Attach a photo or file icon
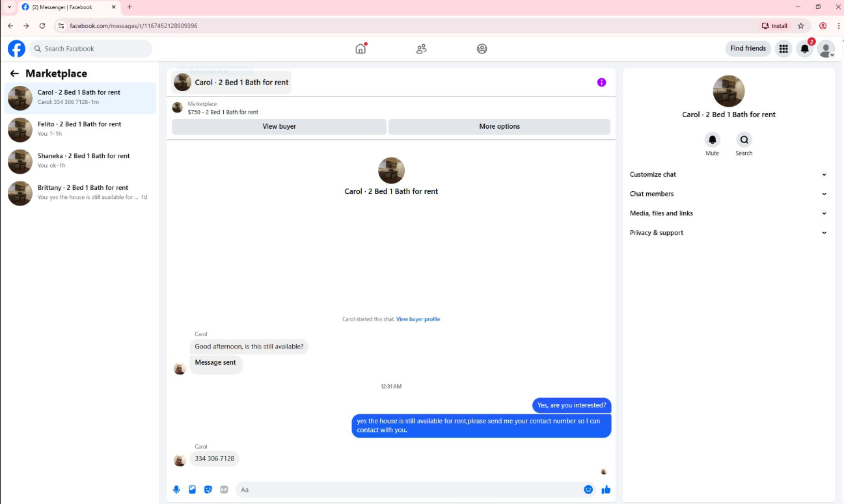This screenshot has height=504, width=844. click(x=192, y=490)
